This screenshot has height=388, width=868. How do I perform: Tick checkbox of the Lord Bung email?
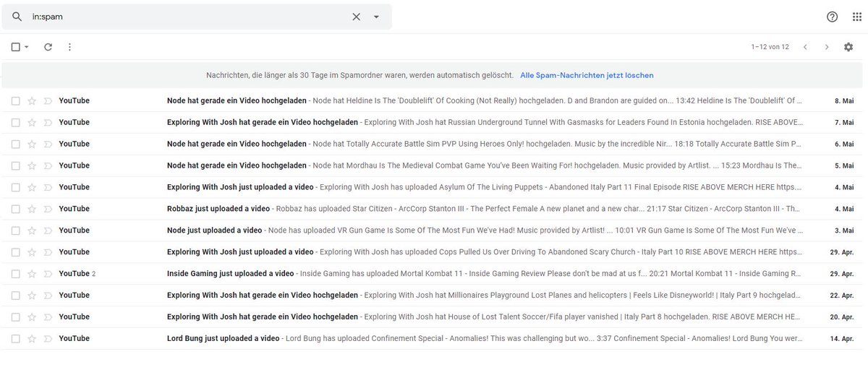click(x=16, y=339)
